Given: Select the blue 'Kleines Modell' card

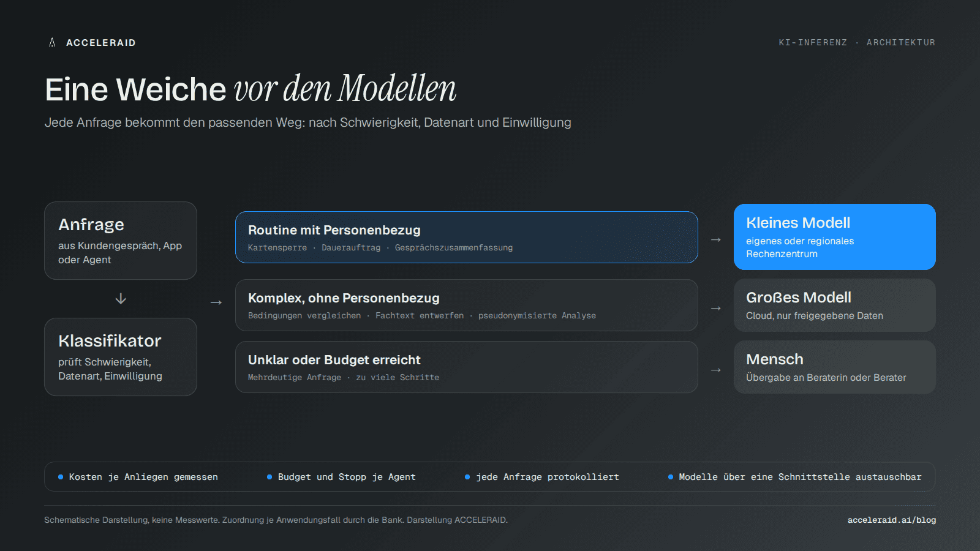Looking at the screenshot, I should 835,237.
